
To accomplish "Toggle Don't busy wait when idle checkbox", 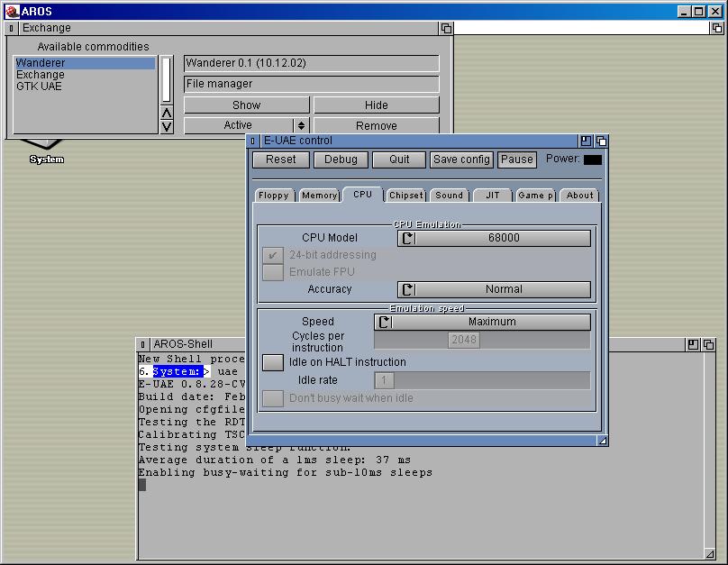I will (x=273, y=398).
